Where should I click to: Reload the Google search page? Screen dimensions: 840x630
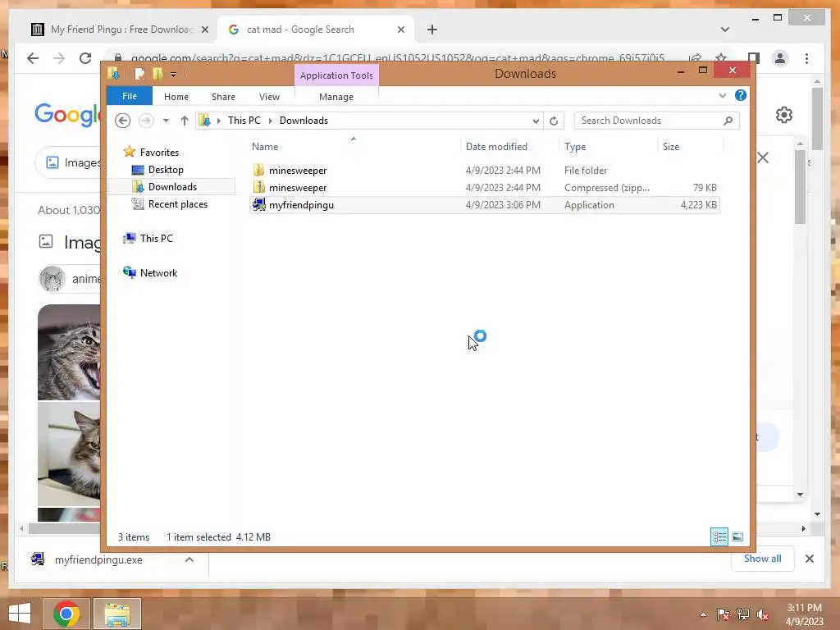[x=85, y=58]
